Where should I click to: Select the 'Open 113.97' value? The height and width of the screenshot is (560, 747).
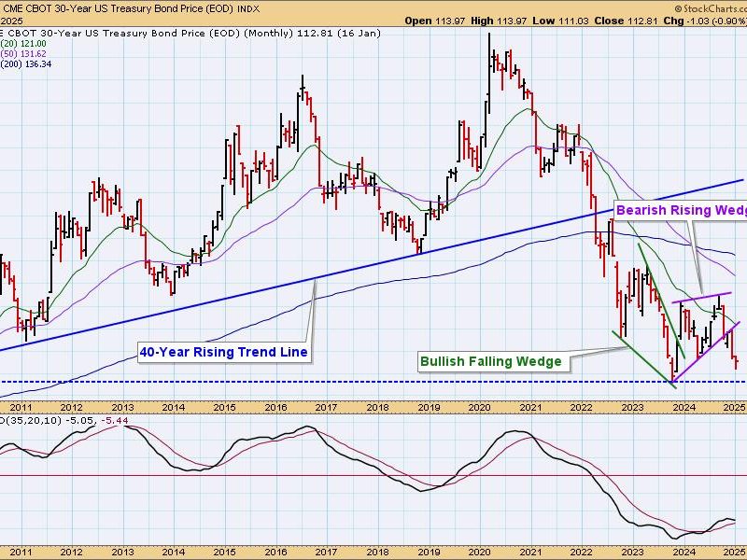coord(435,21)
